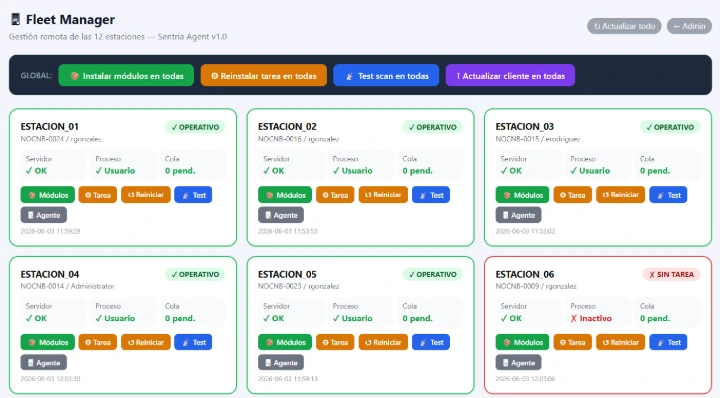
Task: Run Test on ESTACION_04
Action: (193, 342)
